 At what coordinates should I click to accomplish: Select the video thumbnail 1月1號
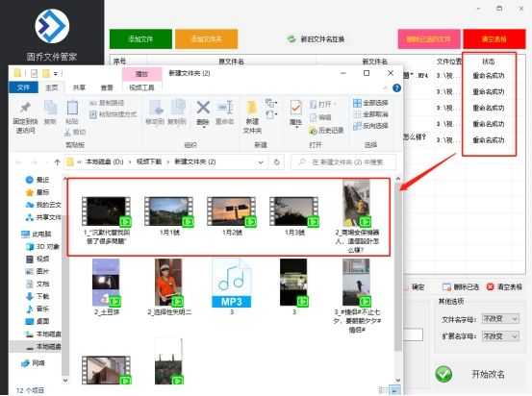coord(169,216)
